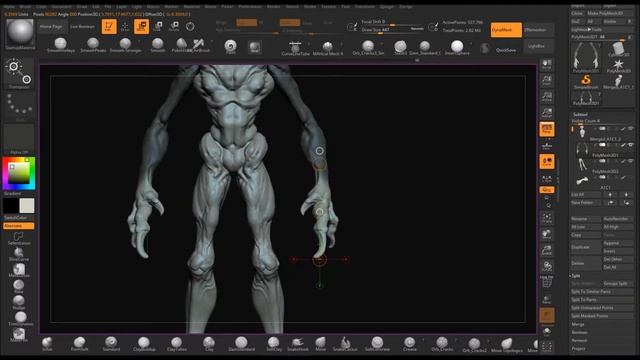The height and width of the screenshot is (360, 640).
Task: Toggle the Live Boolean button
Action: click(82, 27)
